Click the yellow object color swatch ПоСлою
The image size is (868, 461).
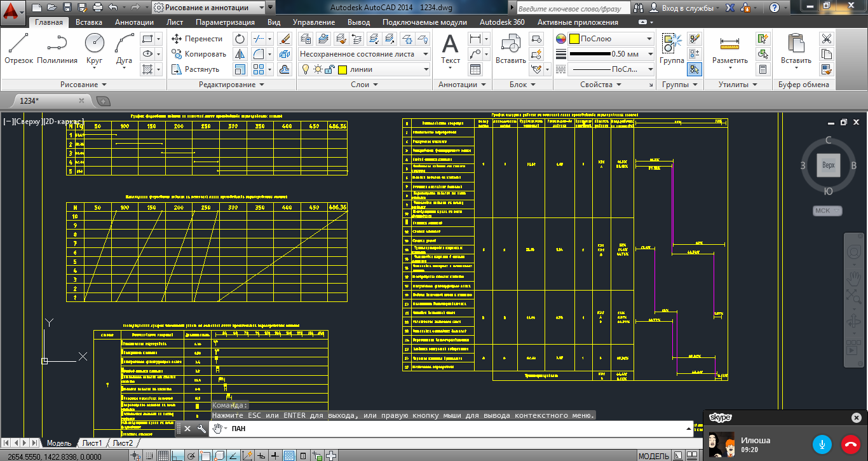(x=573, y=39)
